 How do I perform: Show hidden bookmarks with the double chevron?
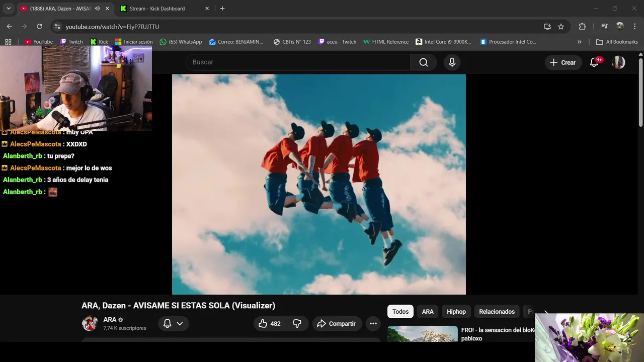pyautogui.click(x=580, y=42)
